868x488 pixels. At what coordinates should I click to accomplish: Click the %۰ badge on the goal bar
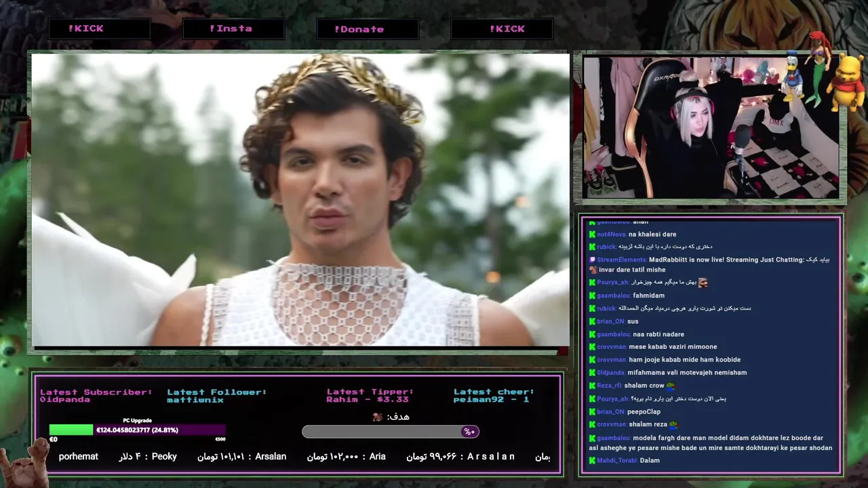[469, 432]
